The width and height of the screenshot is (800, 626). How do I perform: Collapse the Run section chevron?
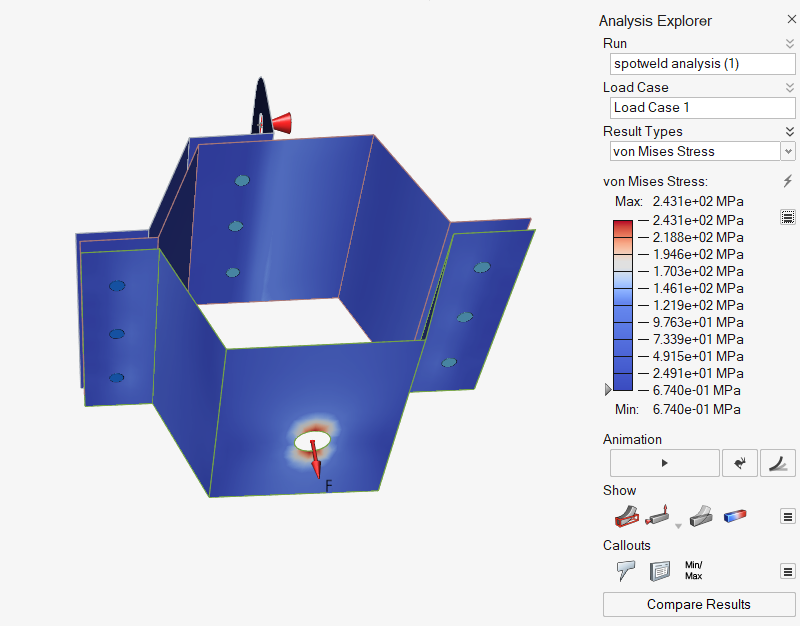[789, 43]
